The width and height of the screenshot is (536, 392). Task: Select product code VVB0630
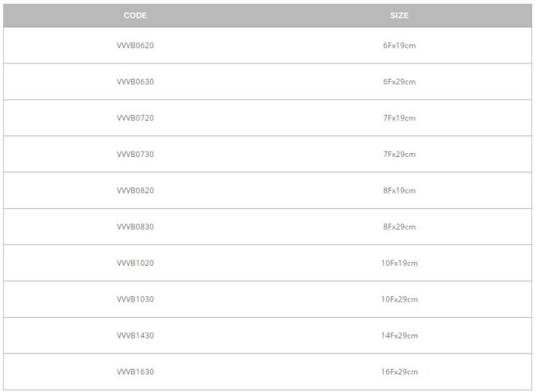coord(135,82)
